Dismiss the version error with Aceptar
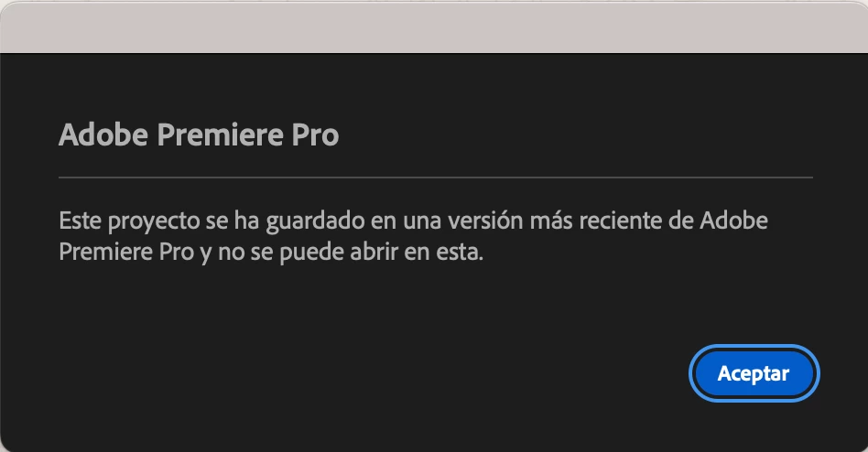 [x=754, y=373]
